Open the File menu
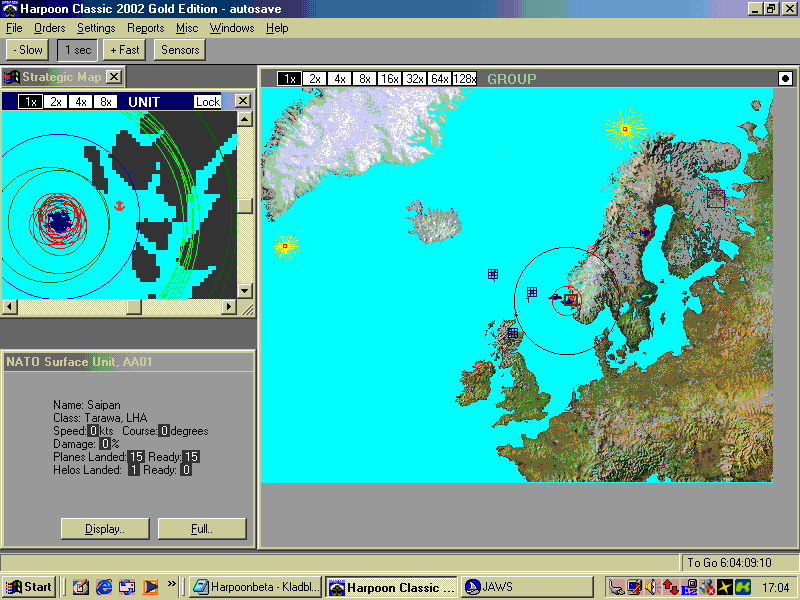 click(14, 28)
